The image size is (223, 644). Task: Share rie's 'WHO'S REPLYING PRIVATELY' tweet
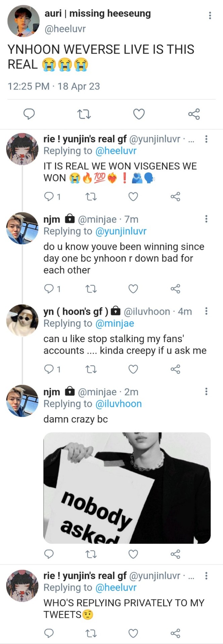click(x=175, y=633)
